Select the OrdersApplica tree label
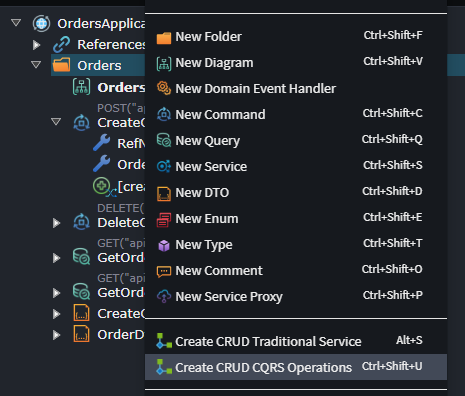465x396 pixels. 101,24
